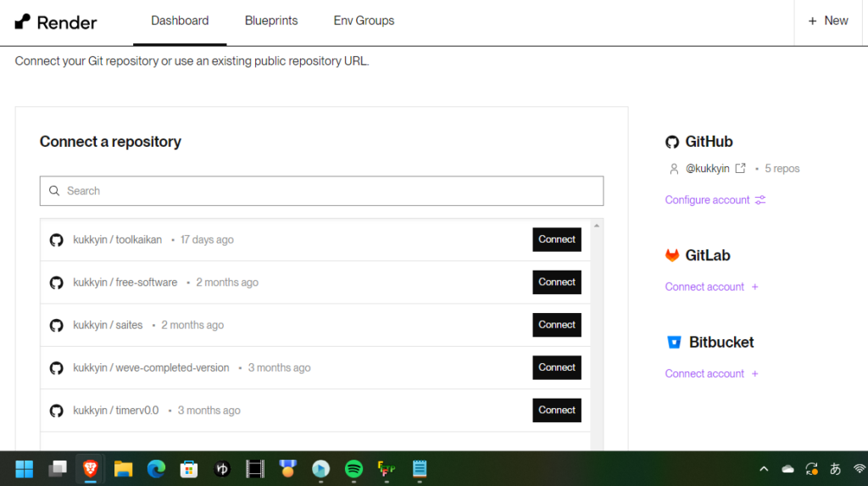The width and height of the screenshot is (868, 486).
Task: Connect the kukkyin / toolkaikan repository
Action: [557, 239]
